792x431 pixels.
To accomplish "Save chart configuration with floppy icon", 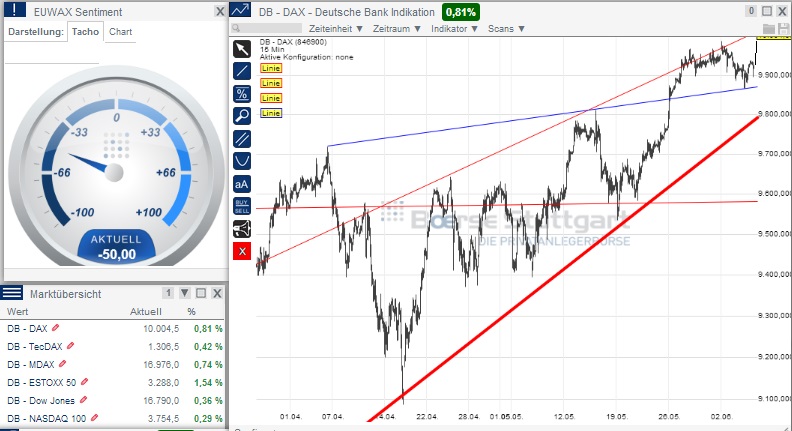I will click(783, 28).
